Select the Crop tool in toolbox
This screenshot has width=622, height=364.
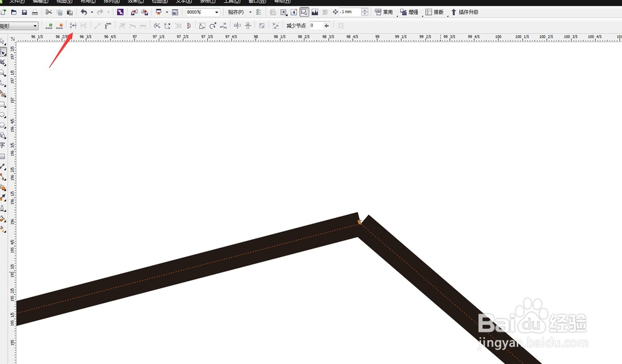pyautogui.click(x=2, y=62)
